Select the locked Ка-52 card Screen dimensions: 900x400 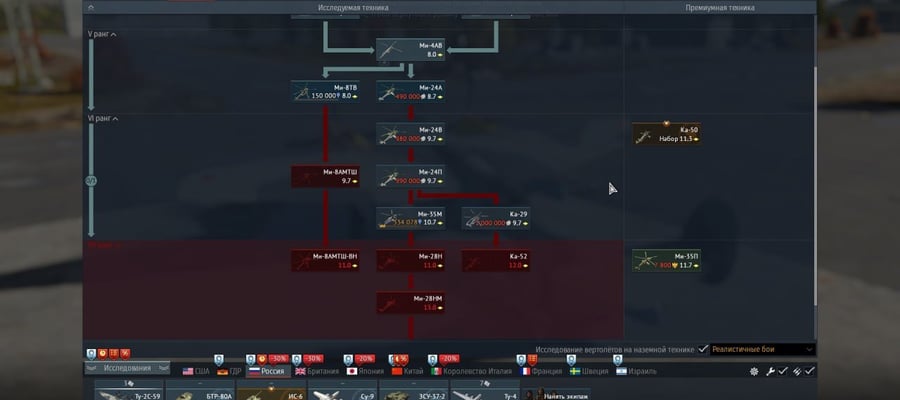pos(496,261)
